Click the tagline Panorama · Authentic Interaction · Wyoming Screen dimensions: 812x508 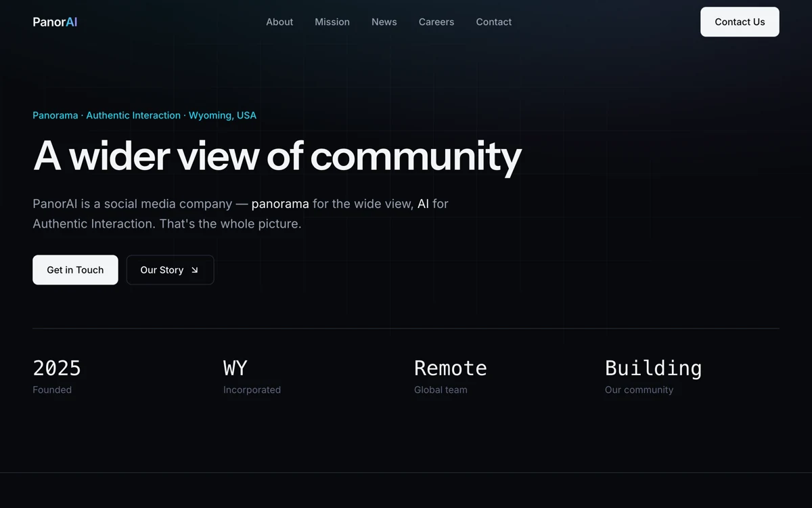144,115
